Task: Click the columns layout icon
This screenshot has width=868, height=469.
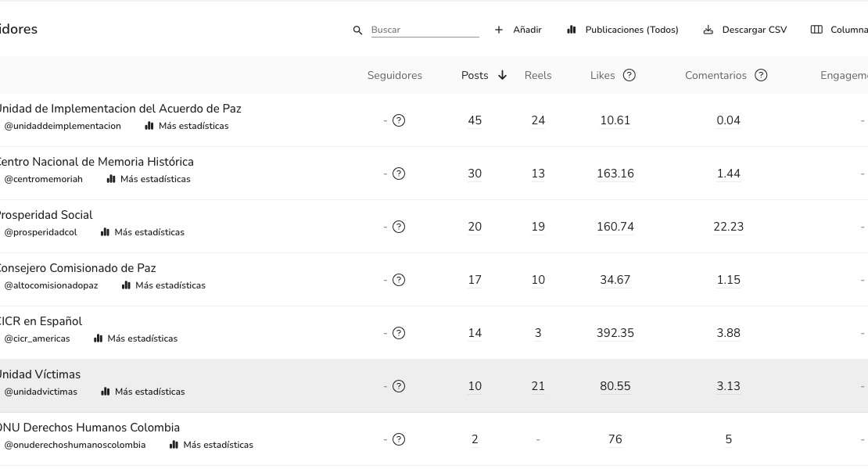Action: pyautogui.click(x=816, y=30)
